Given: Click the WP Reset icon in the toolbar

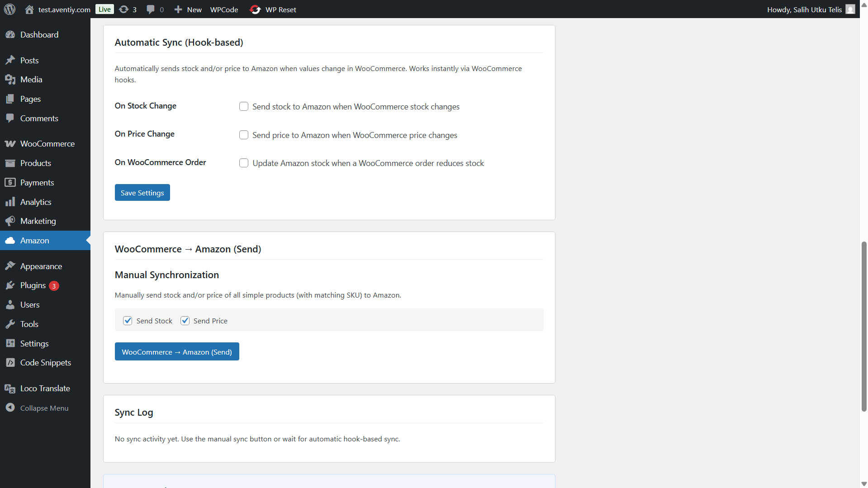Looking at the screenshot, I should (255, 9).
